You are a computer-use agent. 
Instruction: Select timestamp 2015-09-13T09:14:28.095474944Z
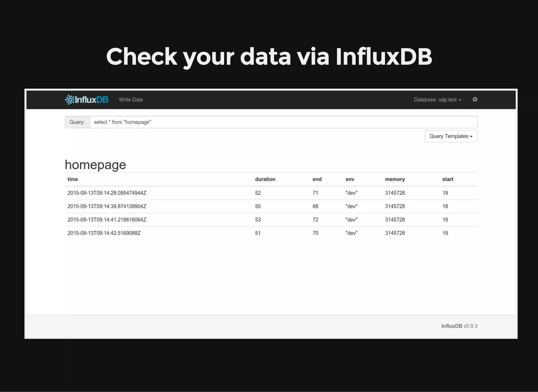107,193
